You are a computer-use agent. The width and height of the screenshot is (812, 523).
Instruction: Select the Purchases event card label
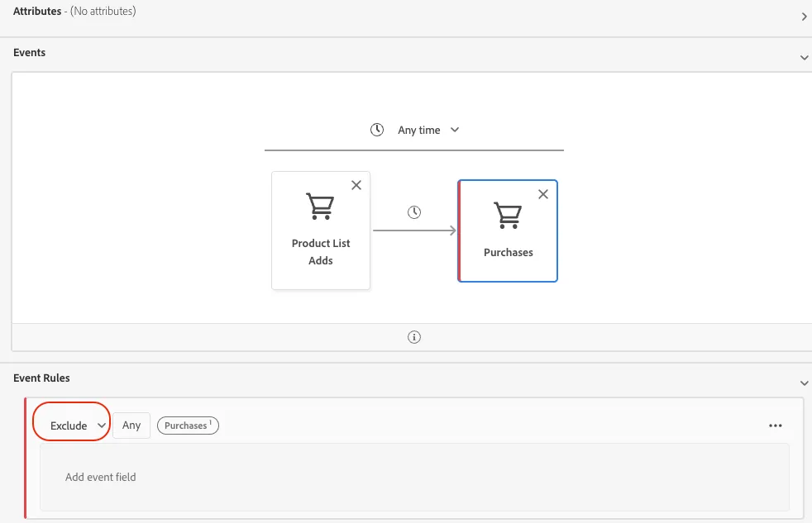(x=508, y=253)
